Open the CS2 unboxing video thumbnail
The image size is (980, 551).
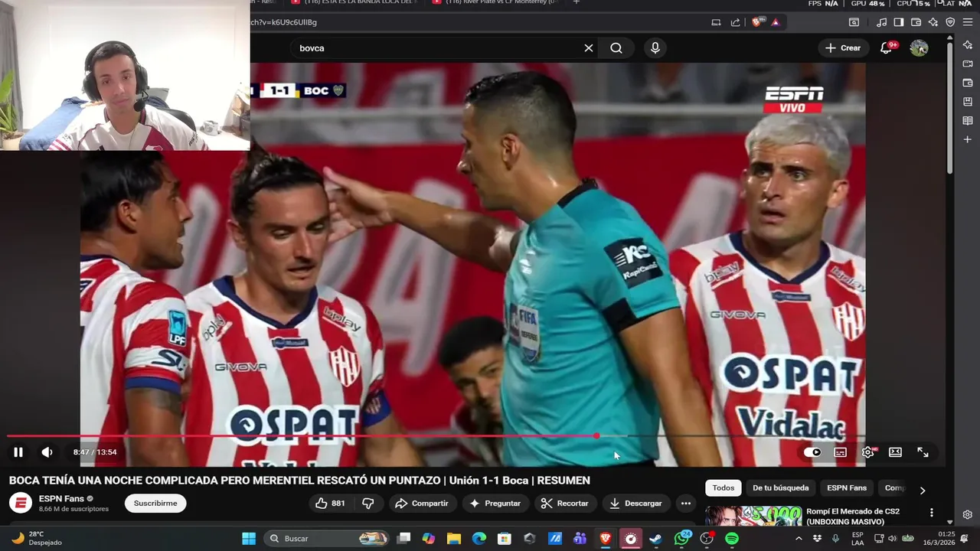[x=753, y=516]
